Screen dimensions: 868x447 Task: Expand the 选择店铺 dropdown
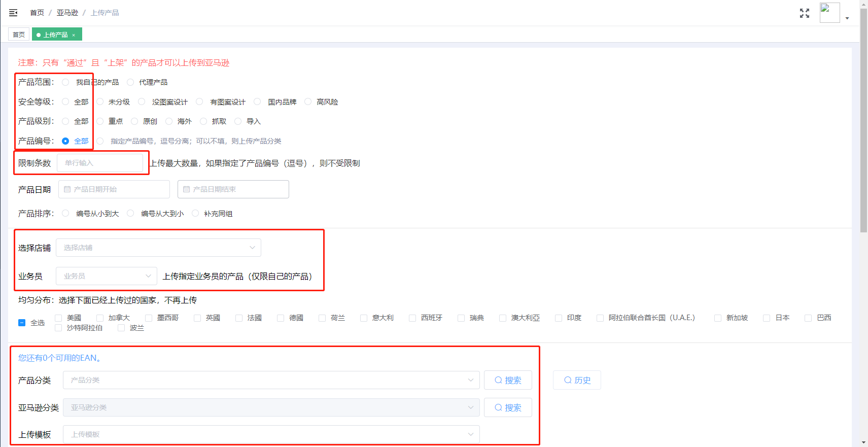pyautogui.click(x=158, y=248)
